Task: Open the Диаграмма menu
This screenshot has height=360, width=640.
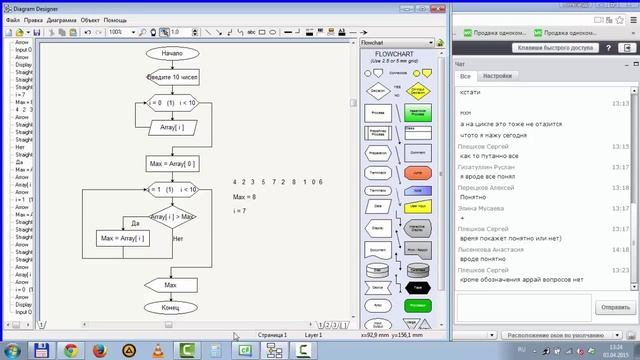Action: 61,20
